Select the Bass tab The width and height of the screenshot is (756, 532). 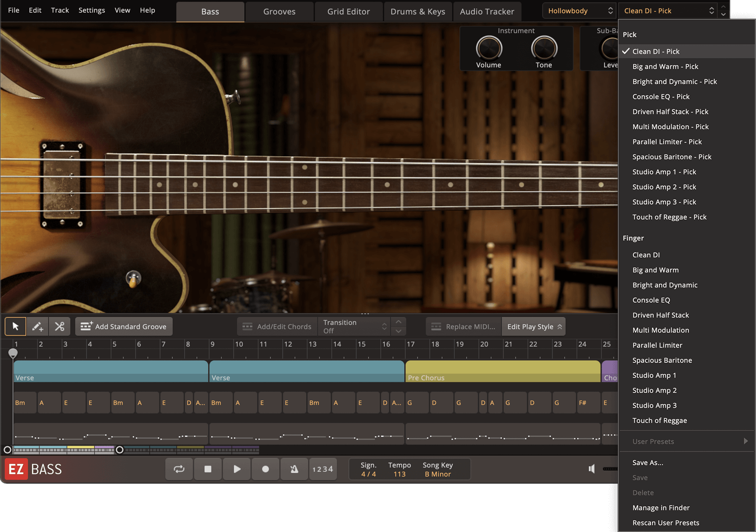[210, 11]
